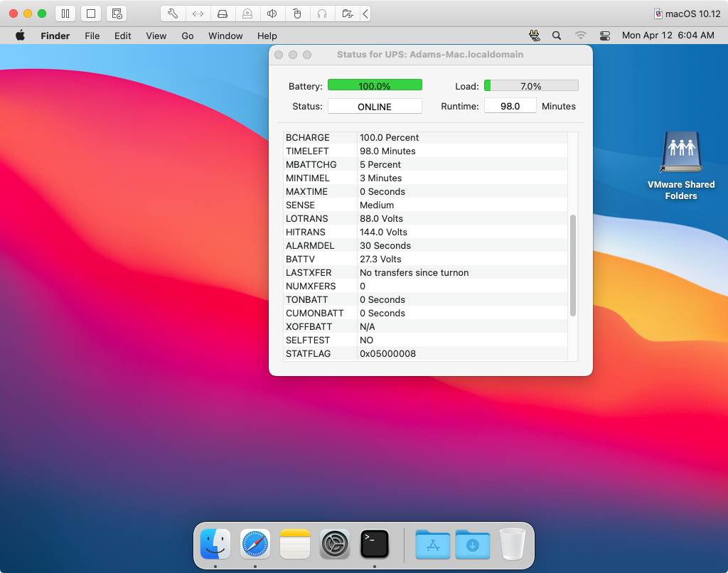Image resolution: width=728 pixels, height=573 pixels.
Task: Open the View menu
Action: click(156, 36)
